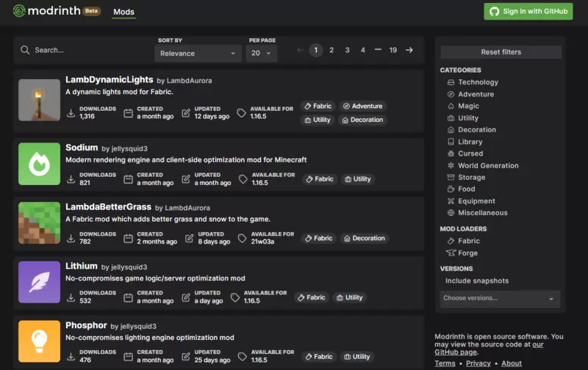This screenshot has height=370, width=588.
Task: Click the search magnifier icon
Action: [25, 50]
